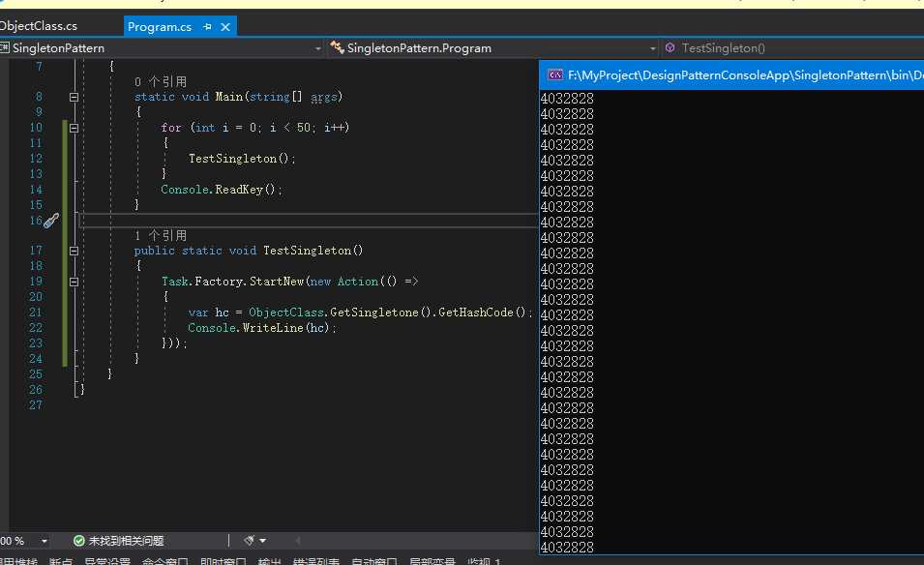Image resolution: width=924 pixels, height=565 pixels.
Task: Collapse the for loop at line 10
Action: tap(74, 128)
